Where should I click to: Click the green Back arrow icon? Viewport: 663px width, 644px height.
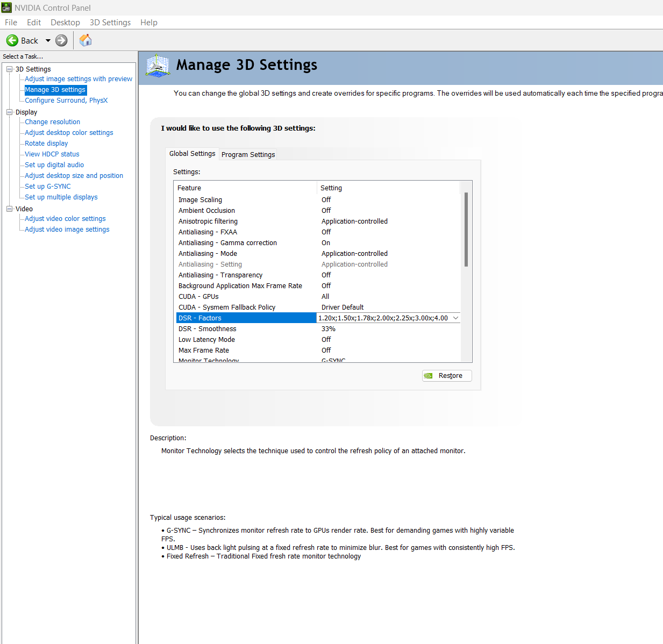point(12,40)
